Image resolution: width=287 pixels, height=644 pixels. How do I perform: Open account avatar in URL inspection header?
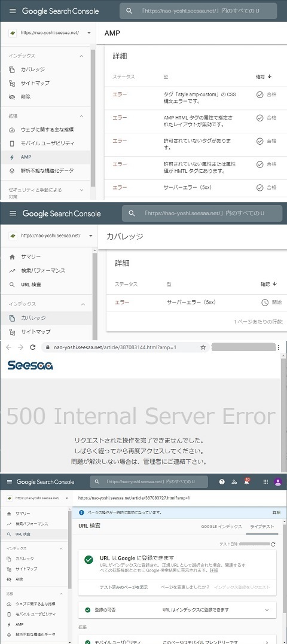[x=278, y=482]
